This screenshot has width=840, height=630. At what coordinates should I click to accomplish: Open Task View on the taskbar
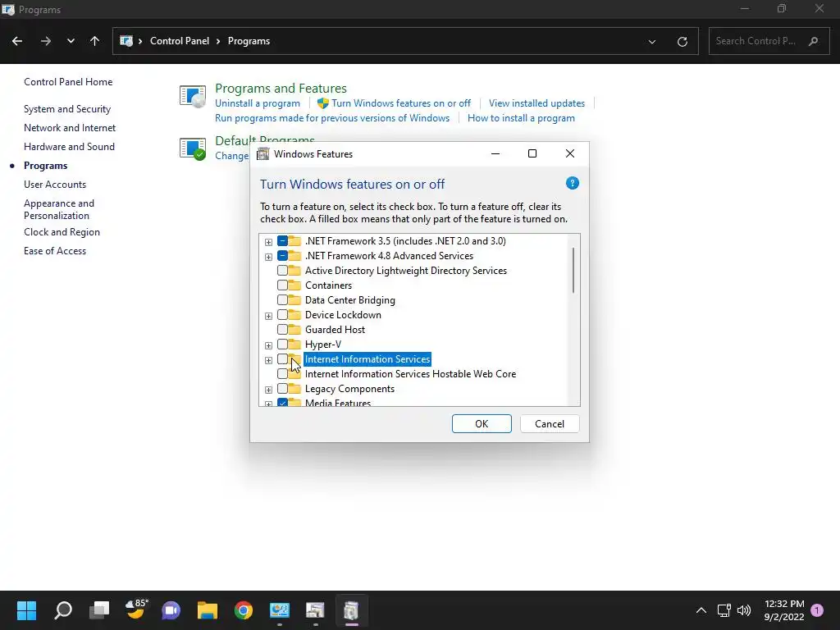point(99,610)
